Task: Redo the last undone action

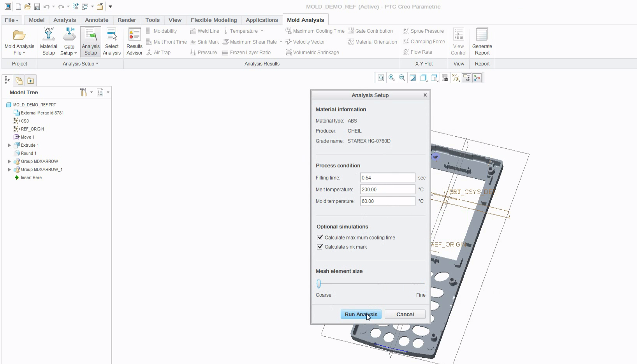Action: coord(61,7)
